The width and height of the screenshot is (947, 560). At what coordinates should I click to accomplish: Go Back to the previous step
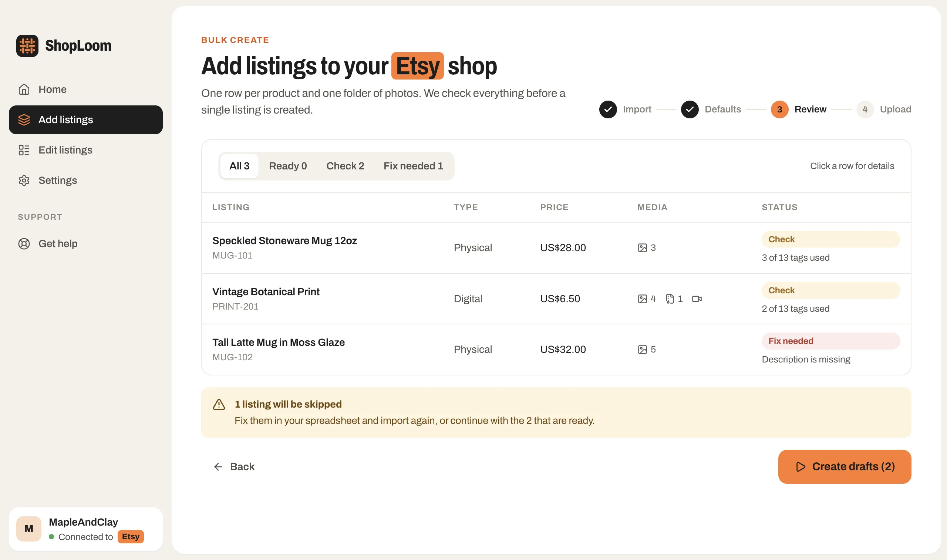point(234,467)
